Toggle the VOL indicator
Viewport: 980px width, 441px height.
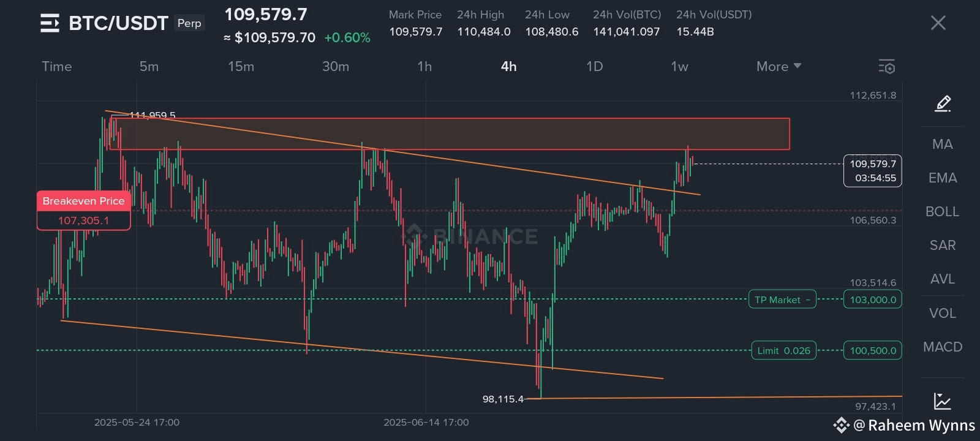click(942, 313)
